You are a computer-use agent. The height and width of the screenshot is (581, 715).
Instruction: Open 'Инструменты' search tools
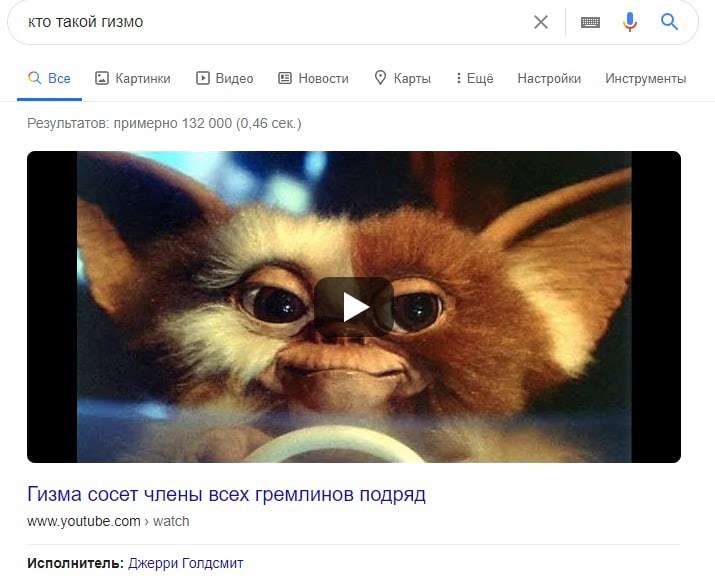646,78
